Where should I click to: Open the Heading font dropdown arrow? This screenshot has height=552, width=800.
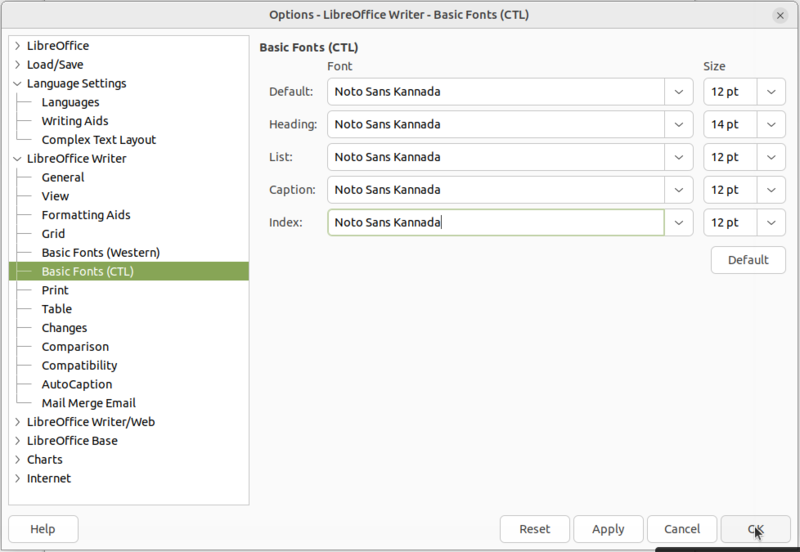[x=679, y=124]
